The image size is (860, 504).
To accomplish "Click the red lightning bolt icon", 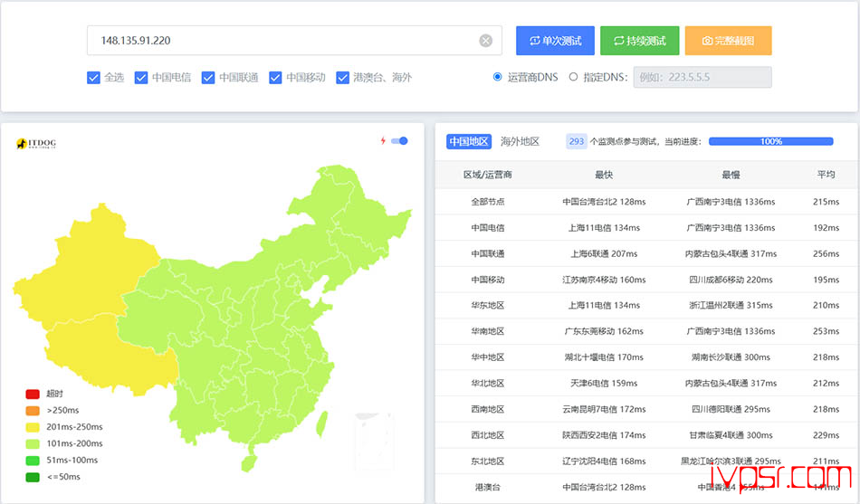I will pyautogui.click(x=383, y=141).
